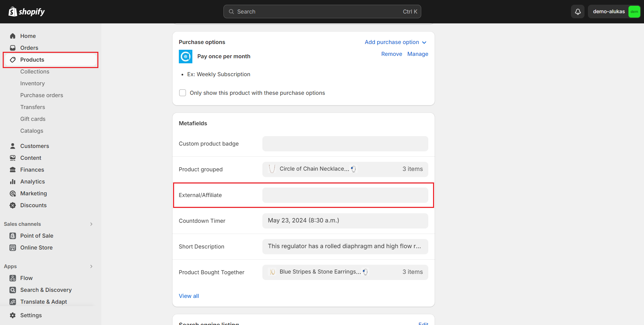The height and width of the screenshot is (325, 644).
Task: Focus the top Search bar
Action: point(322,12)
